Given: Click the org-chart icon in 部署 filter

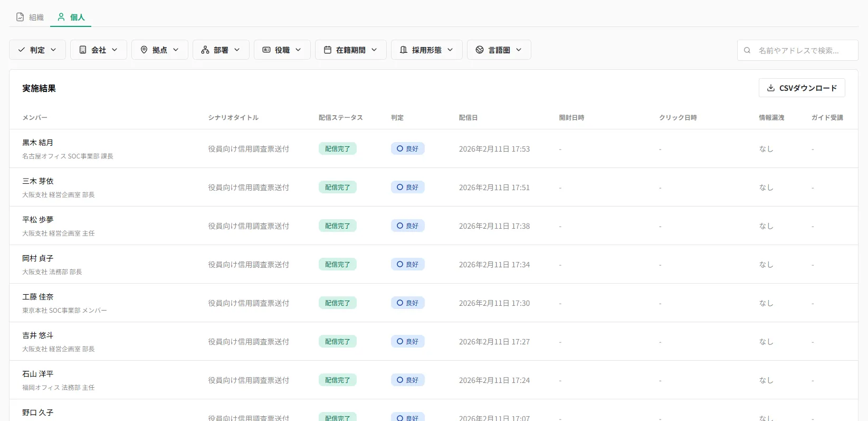Looking at the screenshot, I should click(x=205, y=50).
